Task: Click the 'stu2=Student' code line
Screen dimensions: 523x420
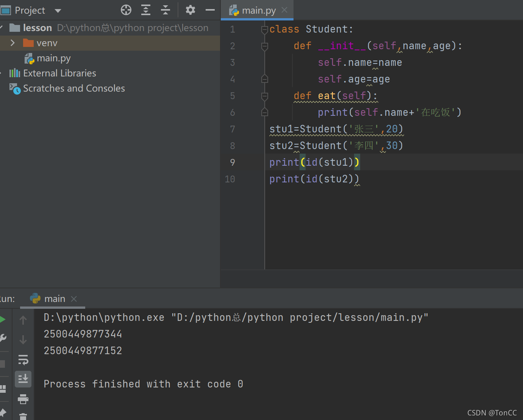Action: pos(336,146)
